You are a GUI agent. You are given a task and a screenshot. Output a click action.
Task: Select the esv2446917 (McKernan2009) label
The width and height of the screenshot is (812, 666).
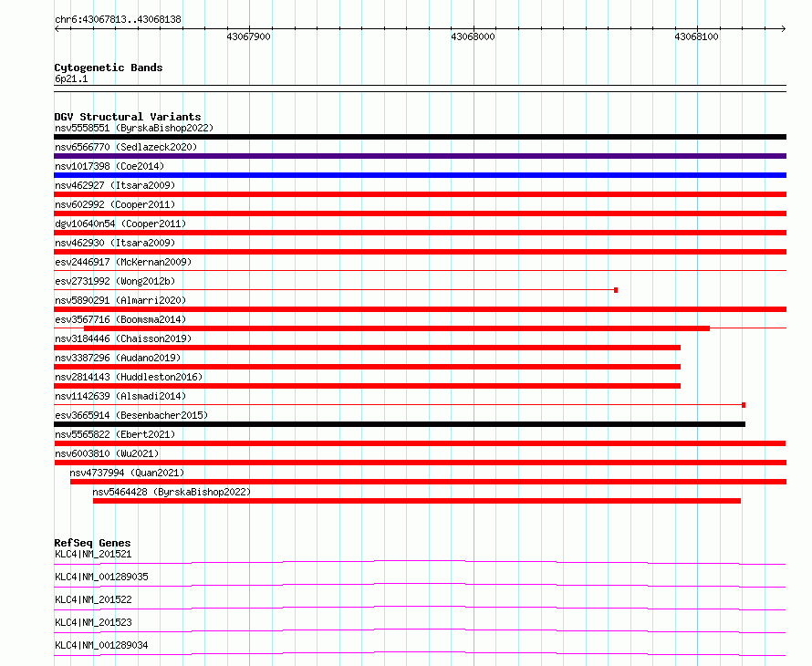click(123, 262)
